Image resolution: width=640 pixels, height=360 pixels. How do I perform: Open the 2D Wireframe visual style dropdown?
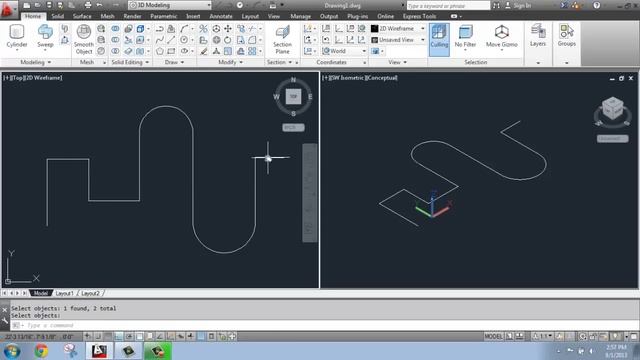[x=398, y=29]
